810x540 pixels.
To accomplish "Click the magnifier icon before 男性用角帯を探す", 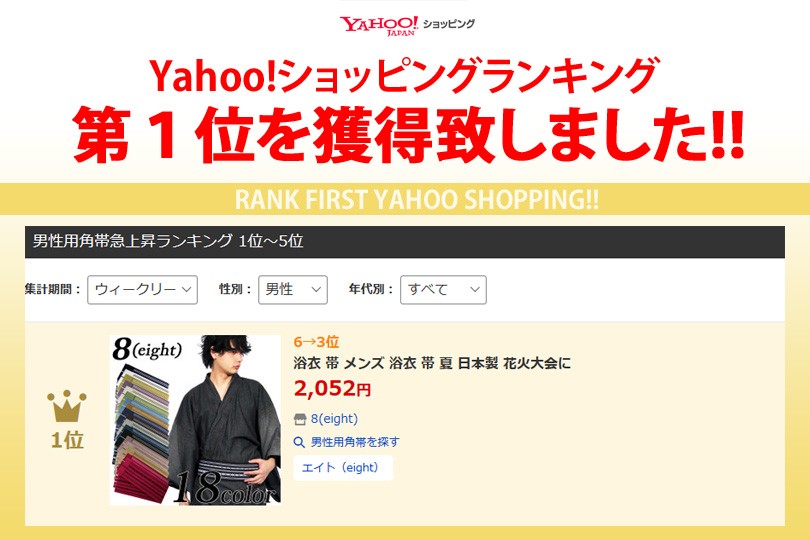I will [x=299, y=442].
